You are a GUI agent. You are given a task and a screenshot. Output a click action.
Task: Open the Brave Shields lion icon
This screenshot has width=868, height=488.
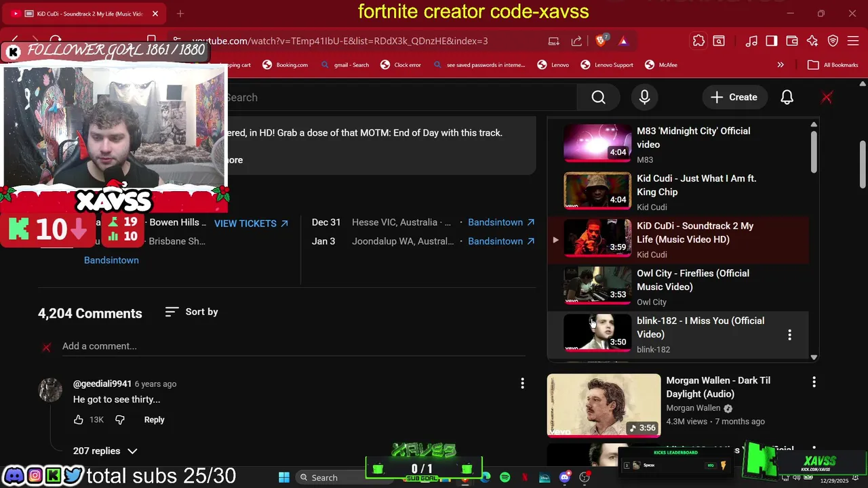[601, 41]
